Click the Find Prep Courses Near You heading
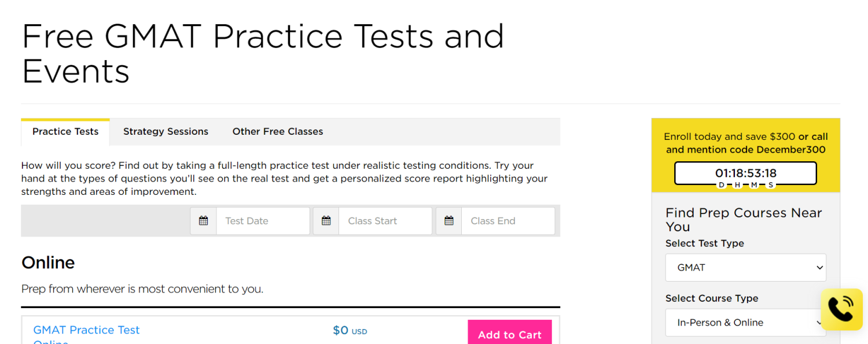868x344 pixels. (744, 220)
